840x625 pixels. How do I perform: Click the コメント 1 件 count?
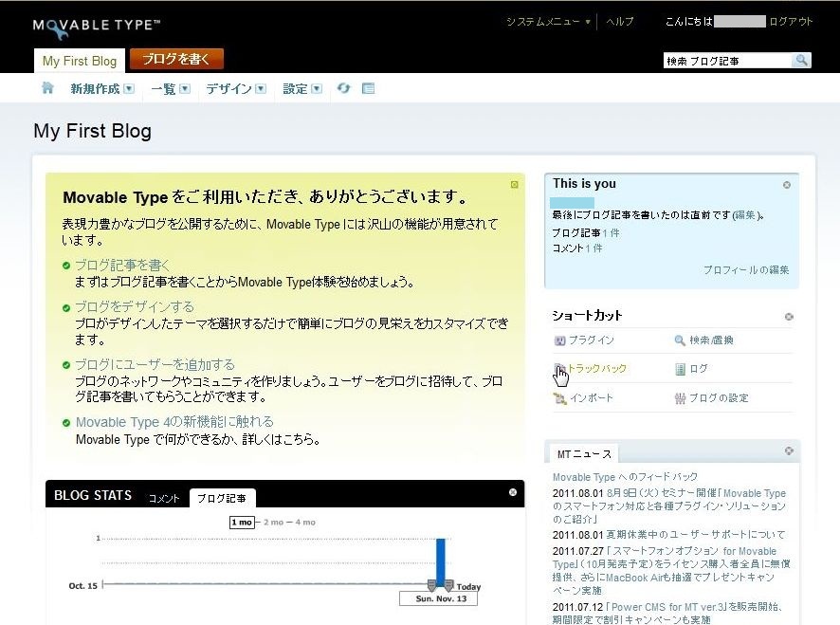593,248
